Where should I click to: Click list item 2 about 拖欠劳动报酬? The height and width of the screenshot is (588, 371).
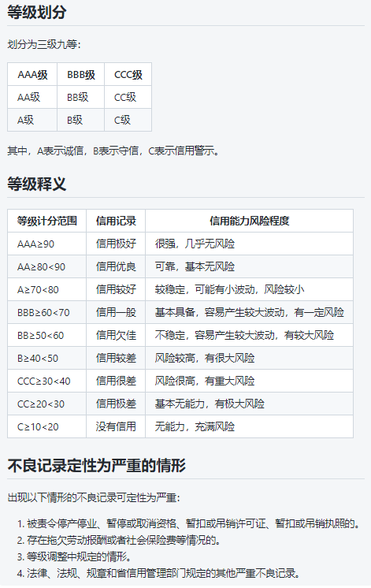click(x=119, y=540)
